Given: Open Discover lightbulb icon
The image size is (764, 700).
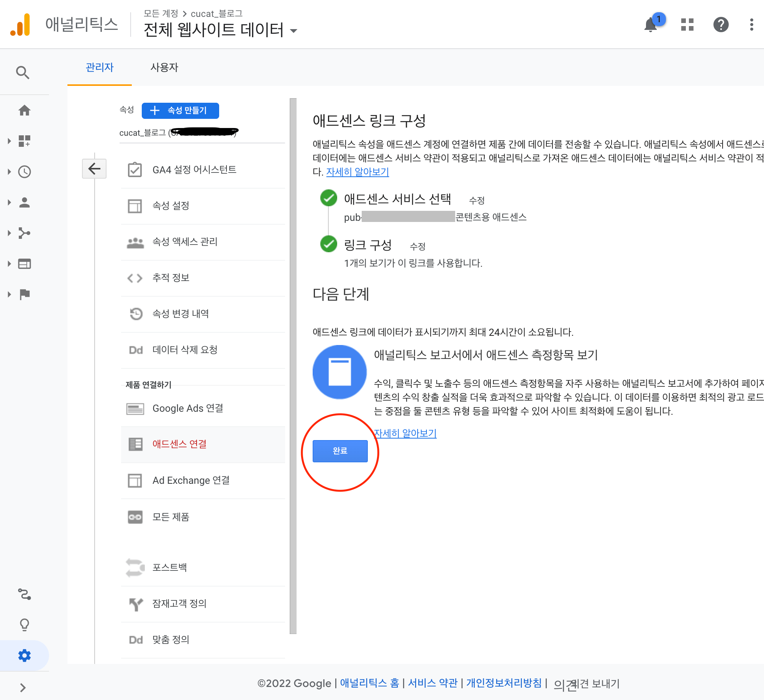Looking at the screenshot, I should click(25, 625).
